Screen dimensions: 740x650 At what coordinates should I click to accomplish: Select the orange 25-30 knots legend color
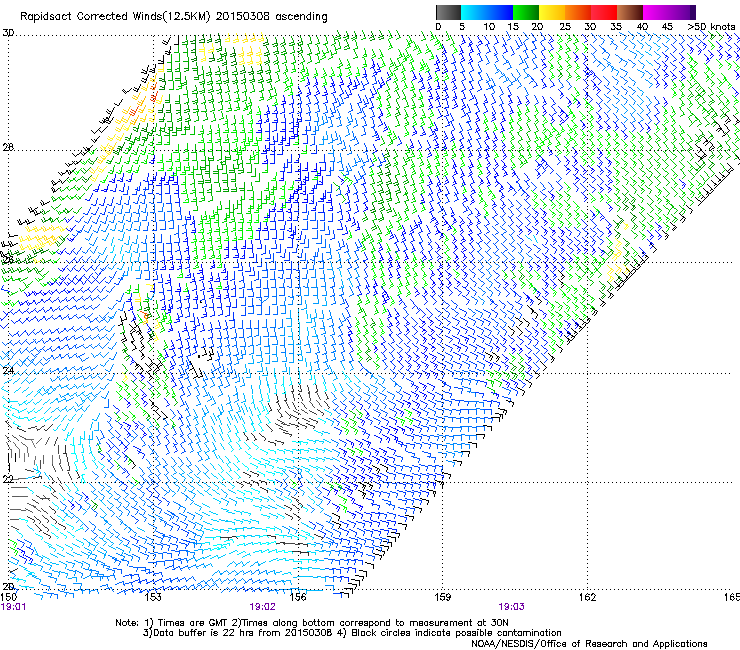click(x=578, y=12)
